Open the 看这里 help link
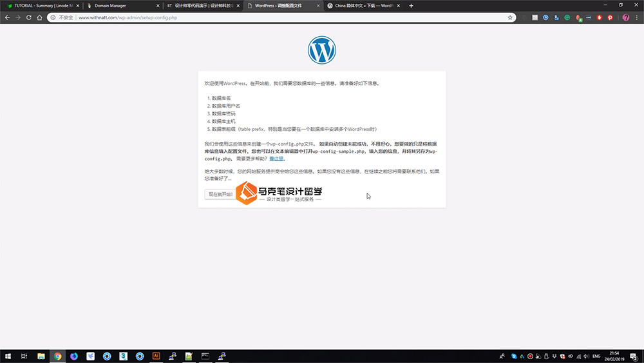644x363 pixels. (276, 159)
